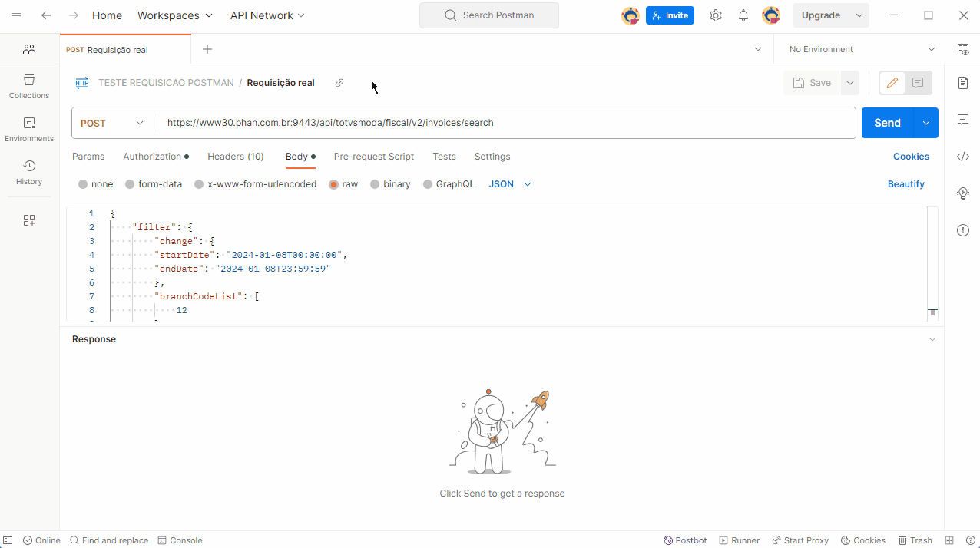Open the settings gear icon
This screenshot has width=980, height=548.
pyautogui.click(x=716, y=15)
